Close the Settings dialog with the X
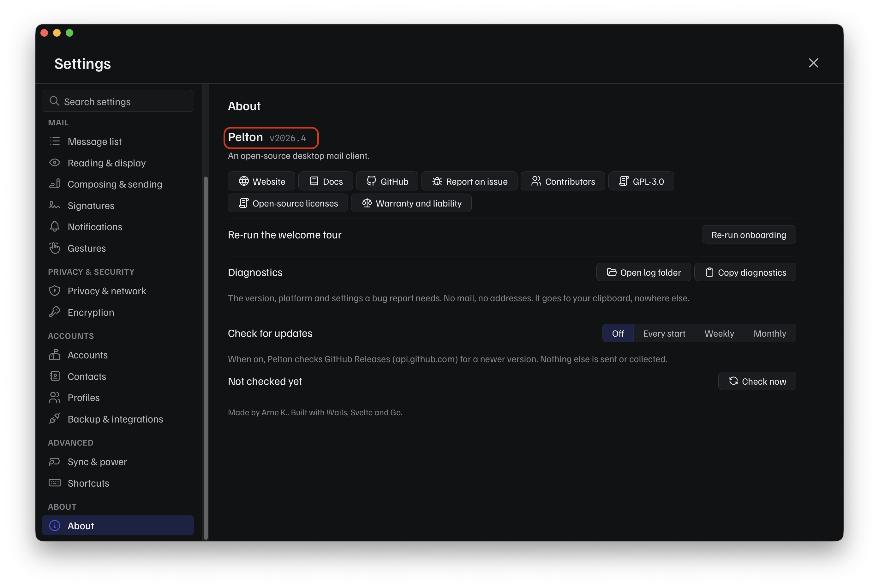 point(813,63)
